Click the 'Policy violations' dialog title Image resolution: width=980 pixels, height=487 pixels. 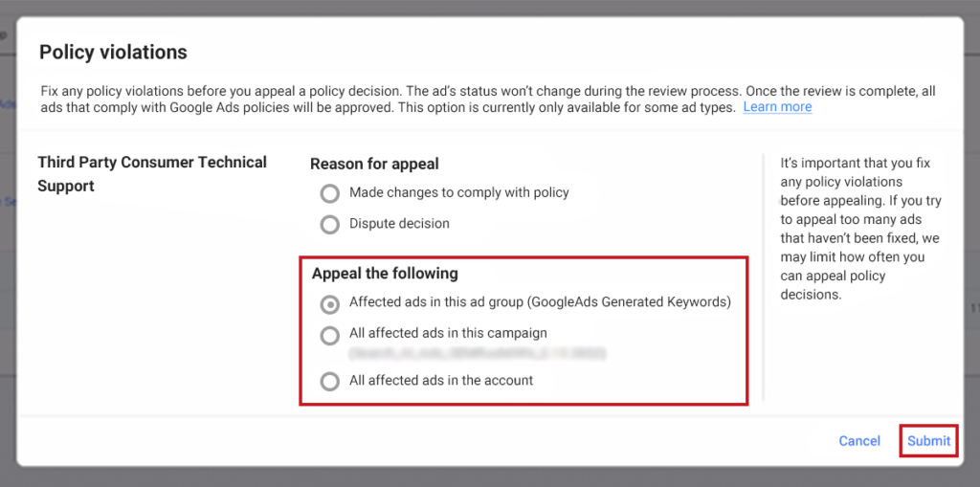[x=113, y=52]
